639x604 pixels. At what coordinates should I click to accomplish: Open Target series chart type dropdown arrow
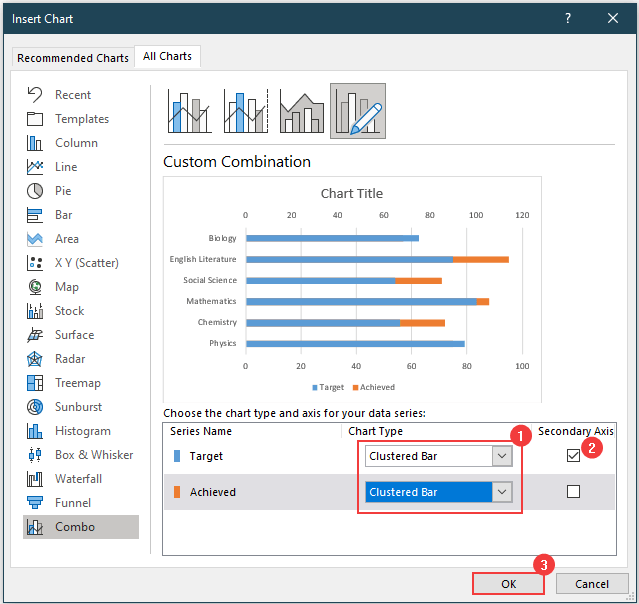[x=502, y=456]
